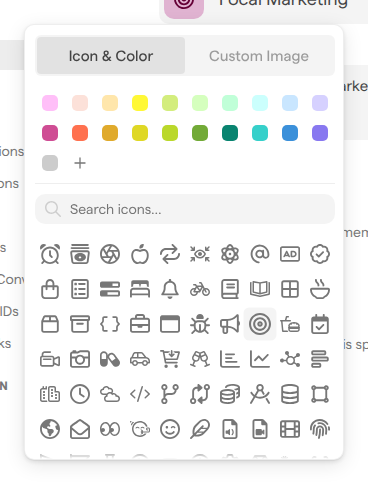
Task: Choose the megaphone icon
Action: coord(230,324)
